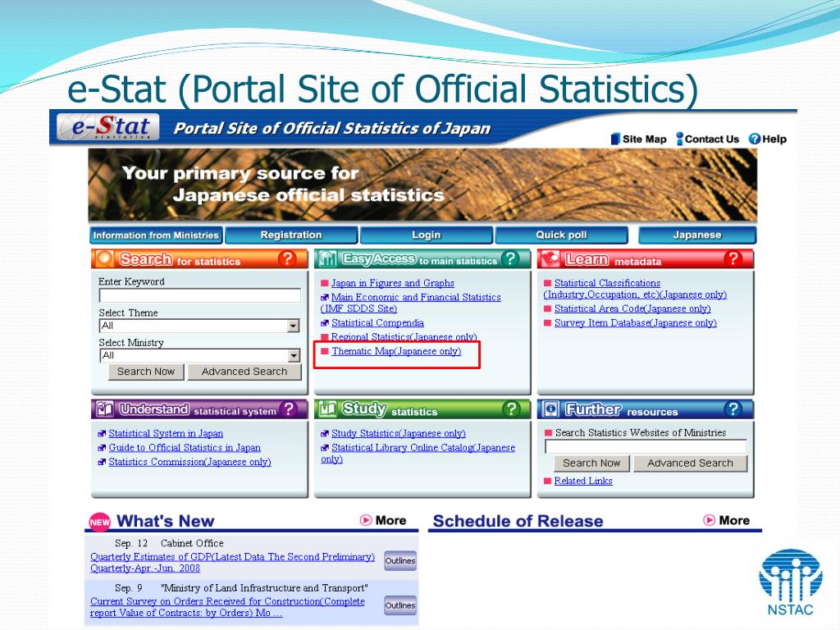Viewport: 840px width, 630px height.
Task: Click the e-Stat logo
Action: click(x=108, y=127)
